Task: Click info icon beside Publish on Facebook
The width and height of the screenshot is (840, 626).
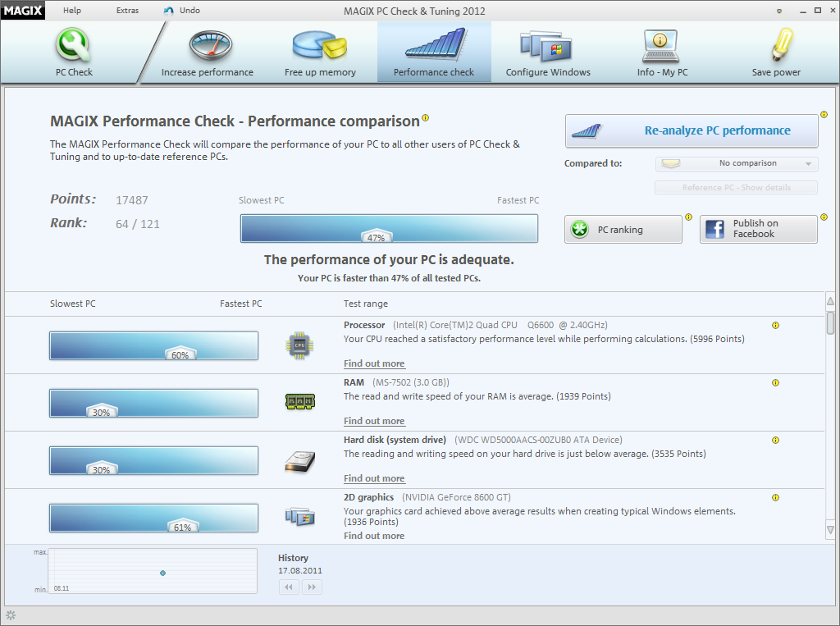Action: click(824, 217)
